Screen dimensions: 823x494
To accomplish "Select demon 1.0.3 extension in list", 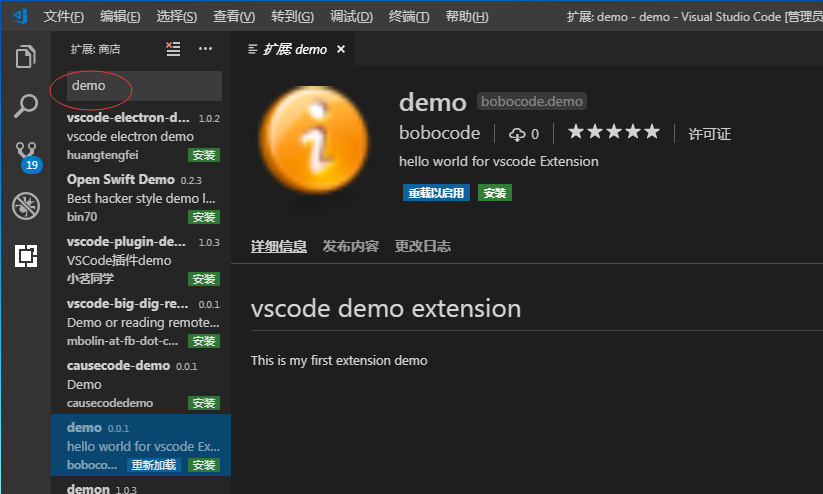I will pyautogui.click(x=141, y=486).
